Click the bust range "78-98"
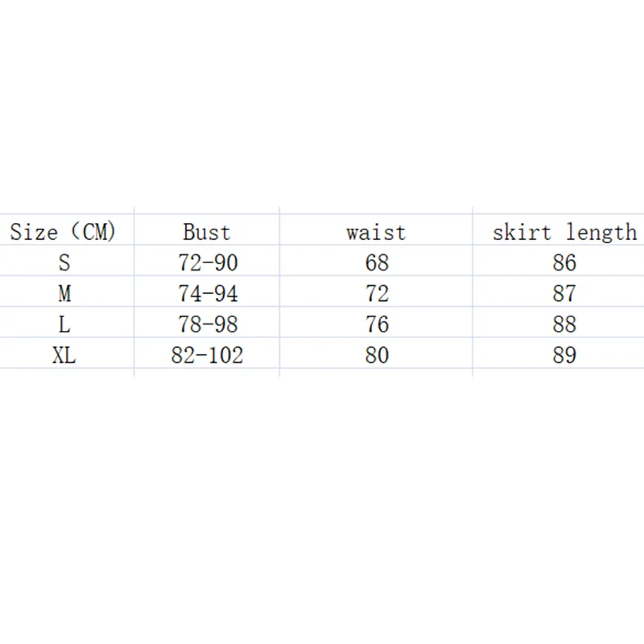 (208, 324)
